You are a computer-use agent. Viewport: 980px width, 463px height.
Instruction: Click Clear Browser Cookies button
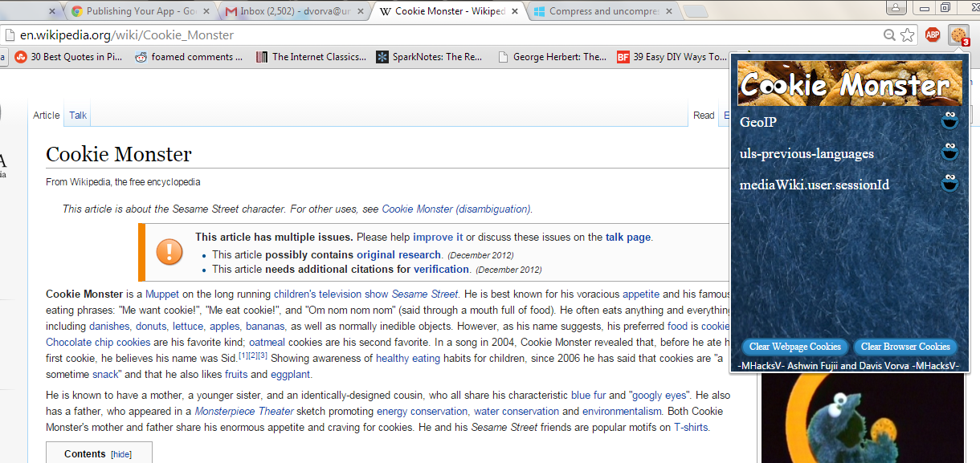[x=905, y=347]
